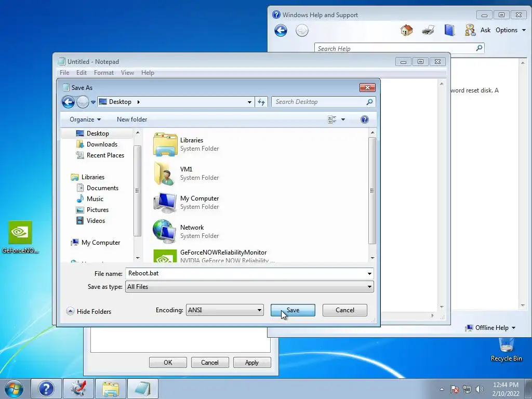Screen dimensions: 532x399
Task: Open Notepad View menu
Action: (x=127, y=73)
